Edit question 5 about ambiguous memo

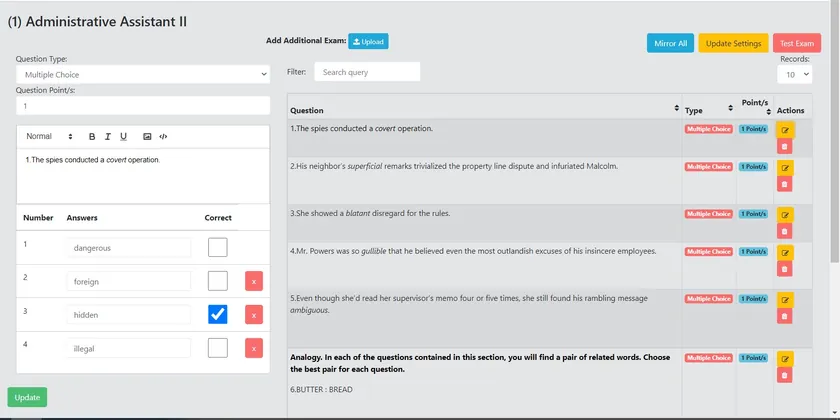[785, 300]
